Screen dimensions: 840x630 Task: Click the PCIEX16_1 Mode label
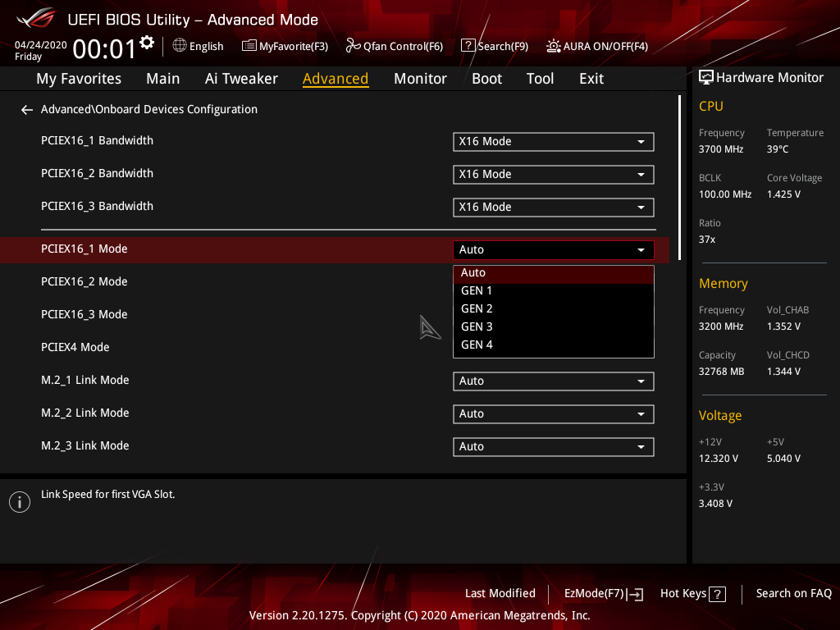coord(84,249)
